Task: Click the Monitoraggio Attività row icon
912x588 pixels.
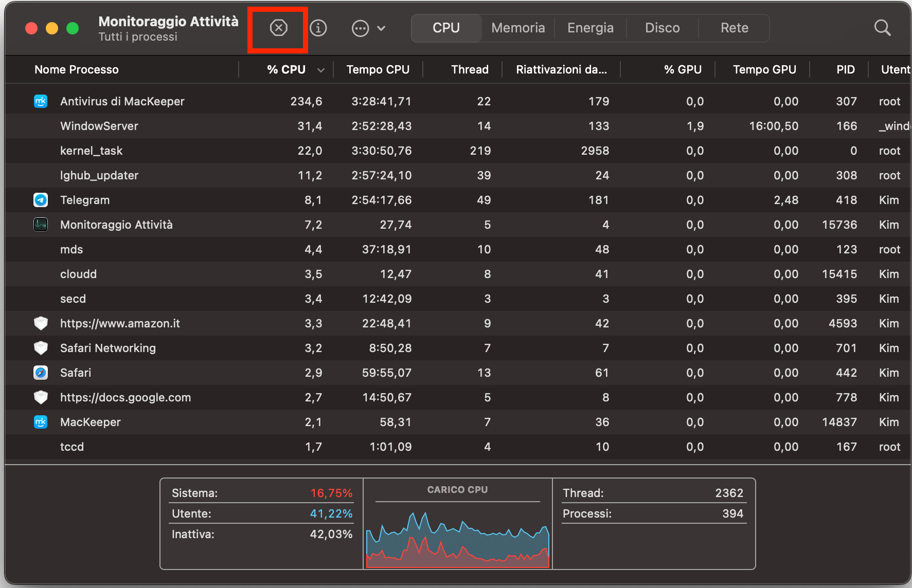Action: [41, 225]
